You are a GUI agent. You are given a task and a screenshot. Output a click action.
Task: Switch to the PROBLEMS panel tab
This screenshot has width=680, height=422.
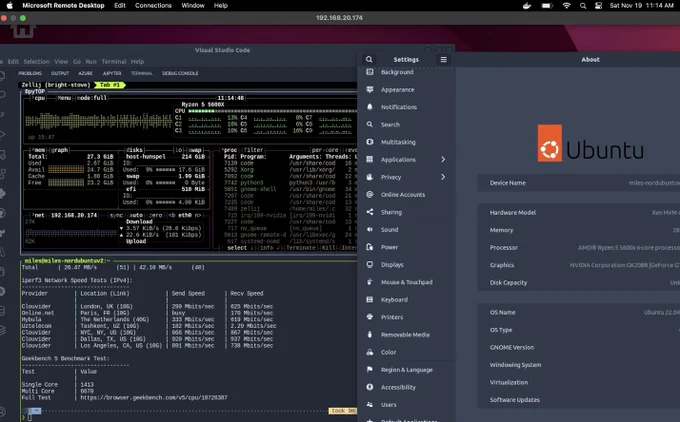pos(30,73)
